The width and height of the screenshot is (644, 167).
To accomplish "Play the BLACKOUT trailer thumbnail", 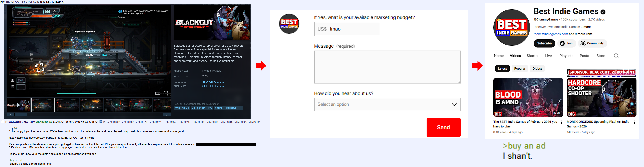I will (x=18, y=105).
